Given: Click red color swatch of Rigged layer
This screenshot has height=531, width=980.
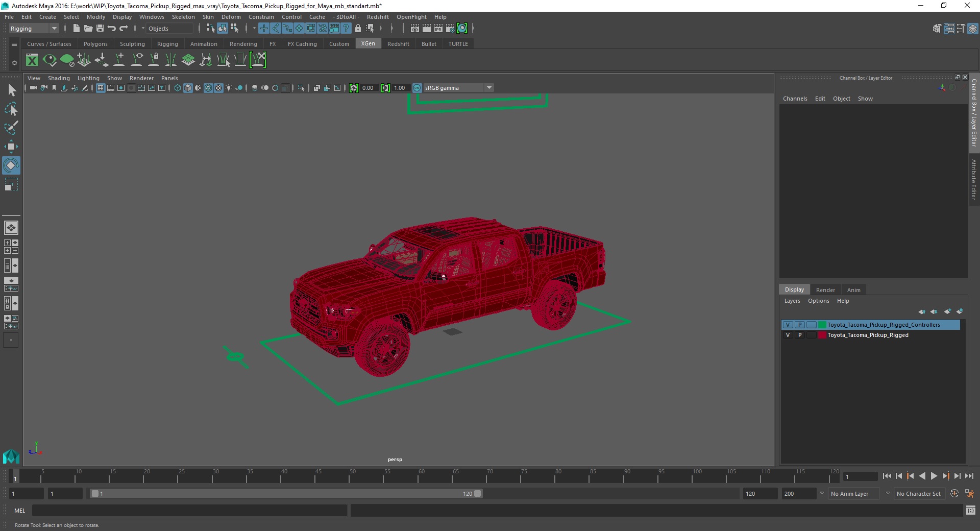Looking at the screenshot, I should 822,335.
